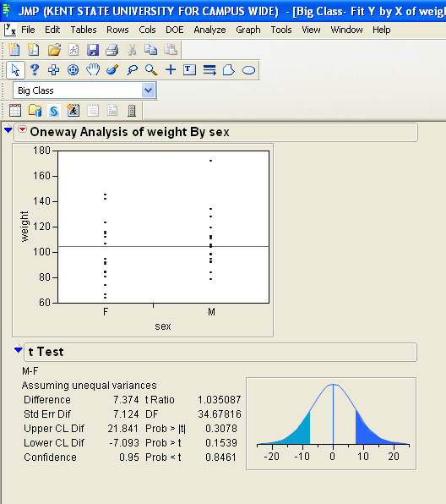The height and width of the screenshot is (504, 446).
Task: Select the Annotate text tool
Action: coord(189,69)
